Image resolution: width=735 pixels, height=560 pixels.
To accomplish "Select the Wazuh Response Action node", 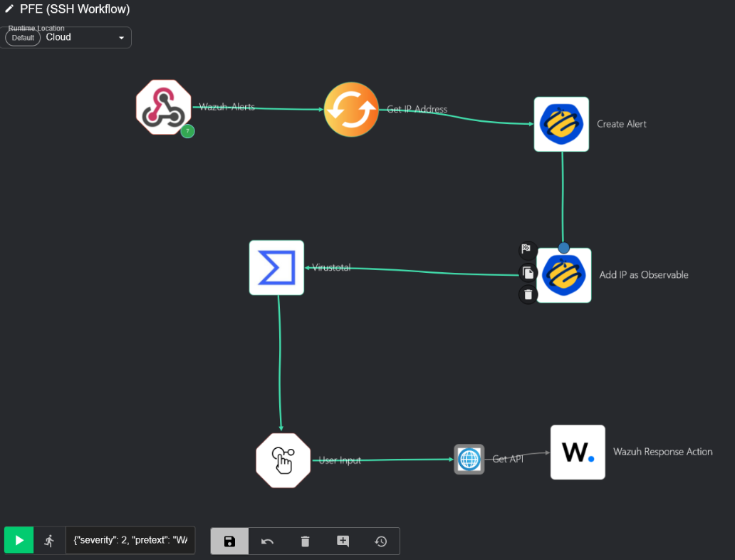I will click(578, 452).
